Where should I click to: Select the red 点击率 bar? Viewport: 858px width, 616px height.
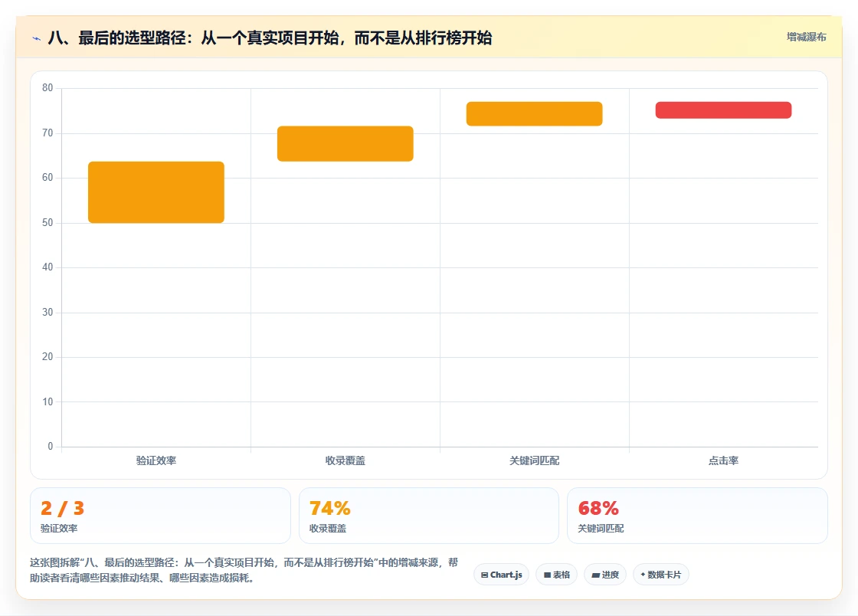(x=723, y=110)
